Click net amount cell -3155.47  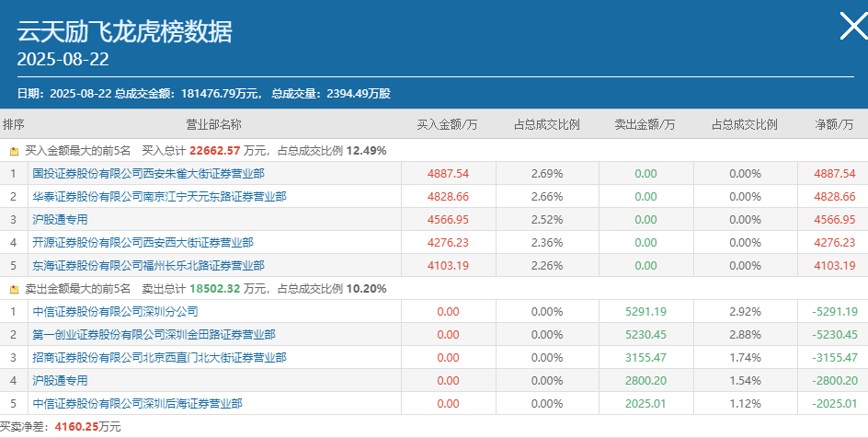coord(835,358)
